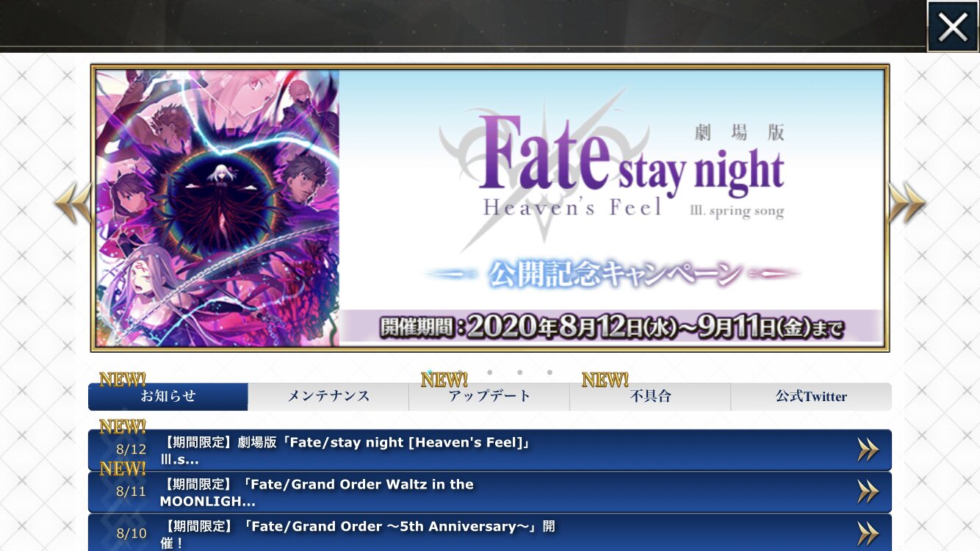980x551 pixels.
Task: Go to the 公式Twitter tab
Action: point(811,397)
